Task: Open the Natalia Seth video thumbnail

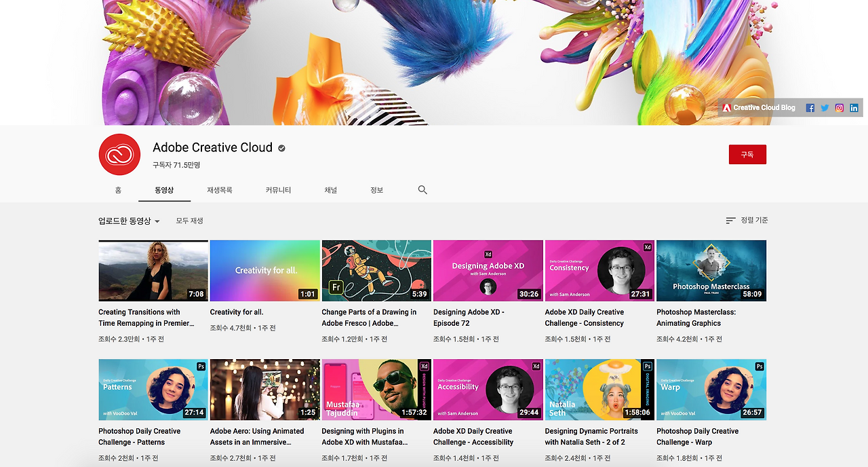Action: coord(599,390)
